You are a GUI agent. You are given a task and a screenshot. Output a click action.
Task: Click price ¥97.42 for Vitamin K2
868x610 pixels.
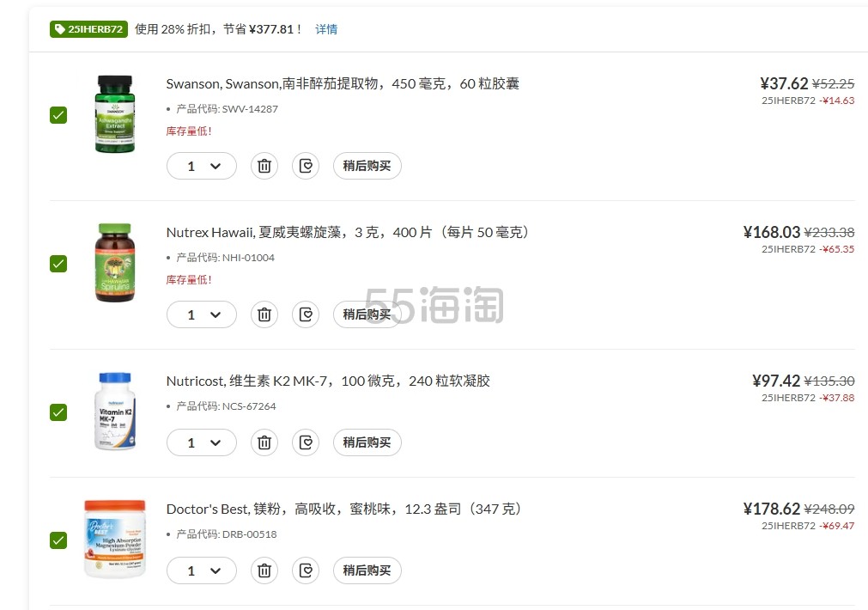click(x=776, y=381)
